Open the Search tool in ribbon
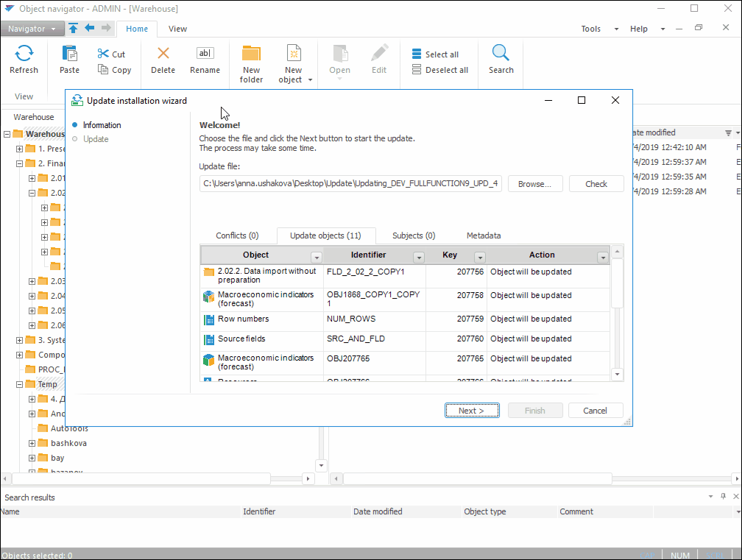Image resolution: width=742 pixels, height=560 pixels. pyautogui.click(x=501, y=54)
